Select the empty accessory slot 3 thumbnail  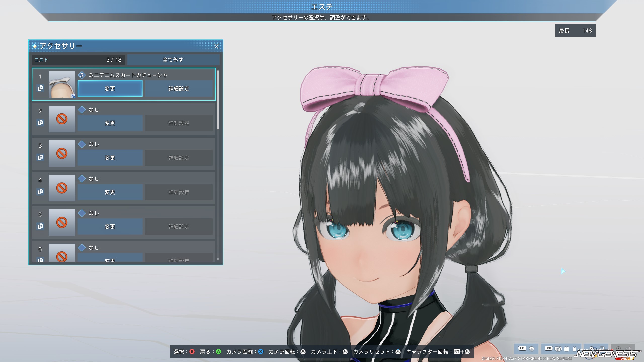(62, 153)
